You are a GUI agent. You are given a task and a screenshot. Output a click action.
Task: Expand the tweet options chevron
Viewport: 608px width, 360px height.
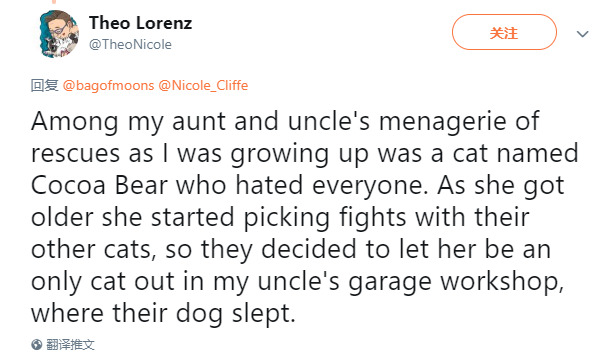pyautogui.click(x=582, y=34)
